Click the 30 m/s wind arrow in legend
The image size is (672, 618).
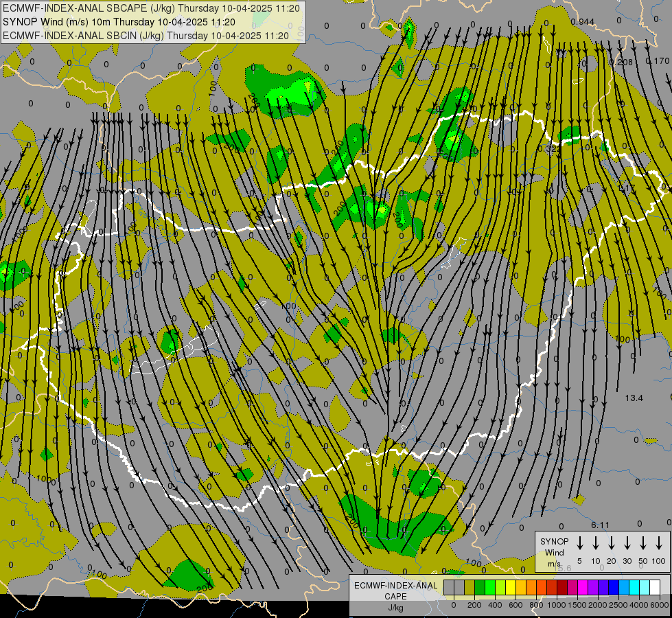point(627,542)
